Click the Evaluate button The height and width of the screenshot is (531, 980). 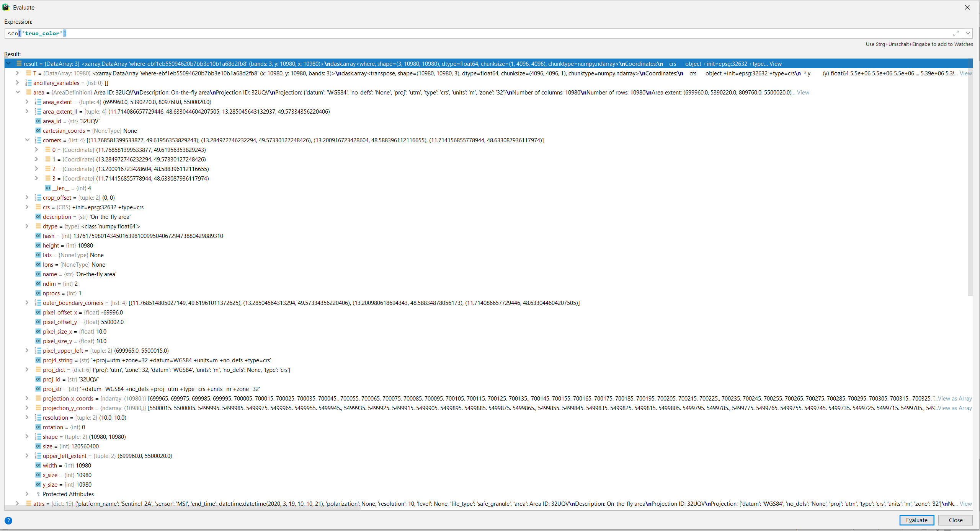click(x=916, y=520)
